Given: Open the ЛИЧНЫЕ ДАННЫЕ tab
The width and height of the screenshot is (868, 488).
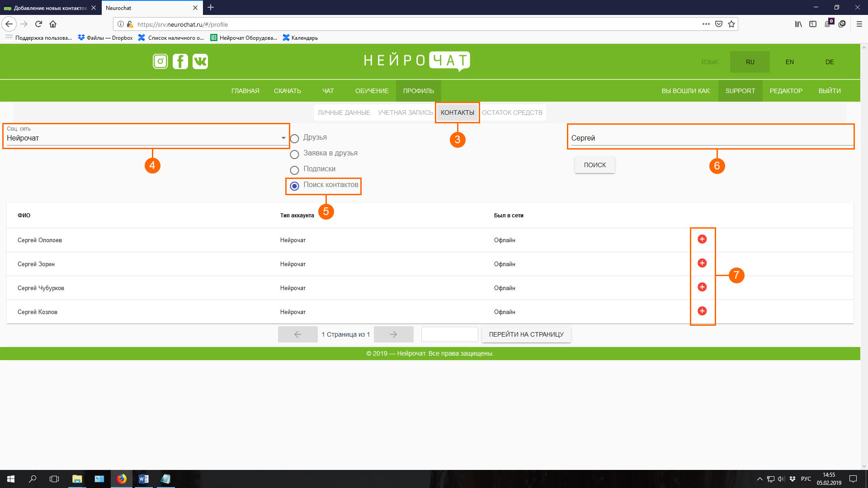Looking at the screenshot, I should coord(344,113).
